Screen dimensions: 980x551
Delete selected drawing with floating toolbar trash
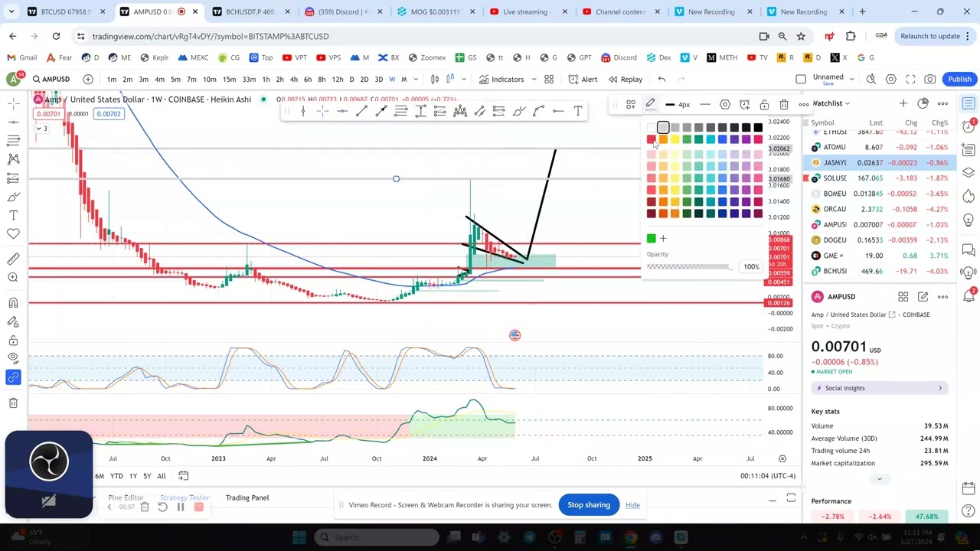tap(784, 105)
